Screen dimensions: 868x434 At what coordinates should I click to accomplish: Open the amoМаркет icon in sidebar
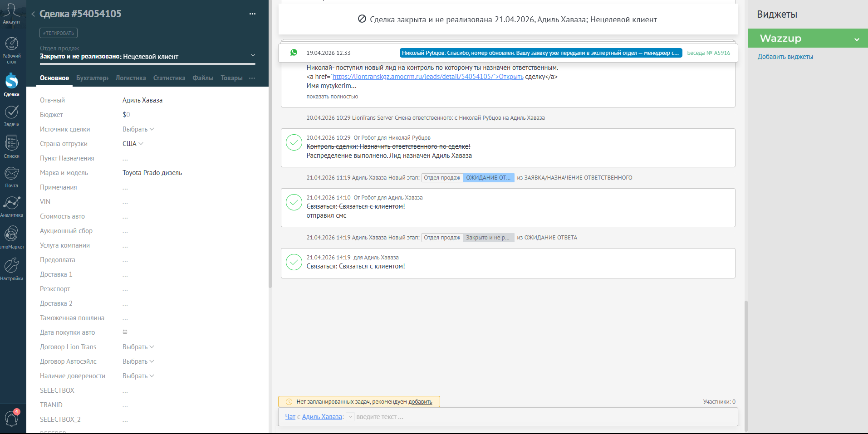11,237
